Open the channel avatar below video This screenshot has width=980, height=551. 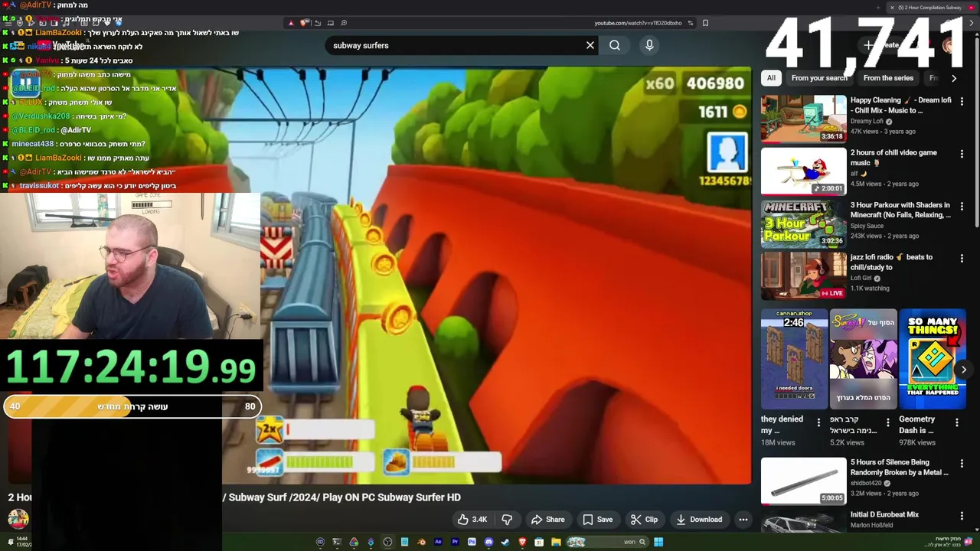point(18,520)
